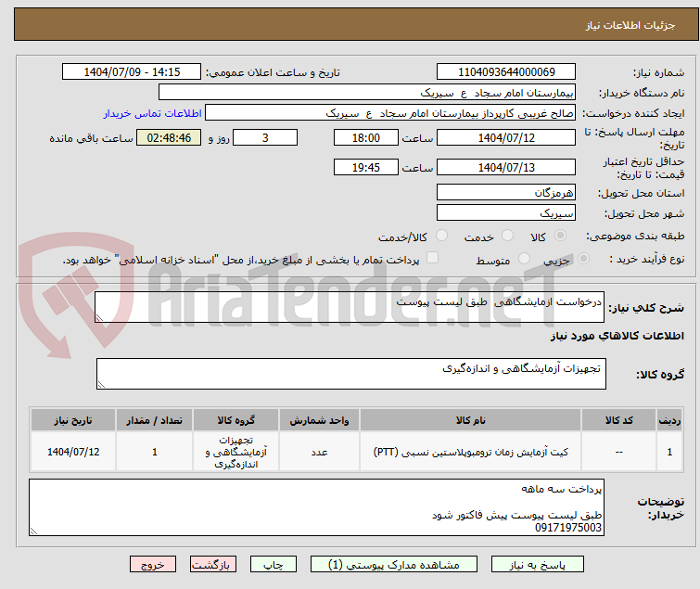Click the جزئیات اطلاعات نیاز header title

coord(630,25)
